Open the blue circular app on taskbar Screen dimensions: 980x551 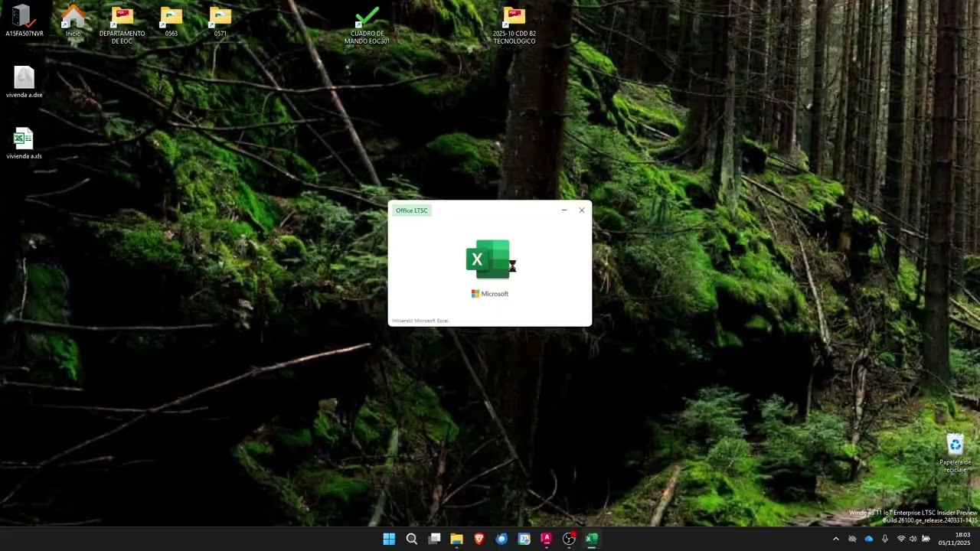click(x=501, y=539)
